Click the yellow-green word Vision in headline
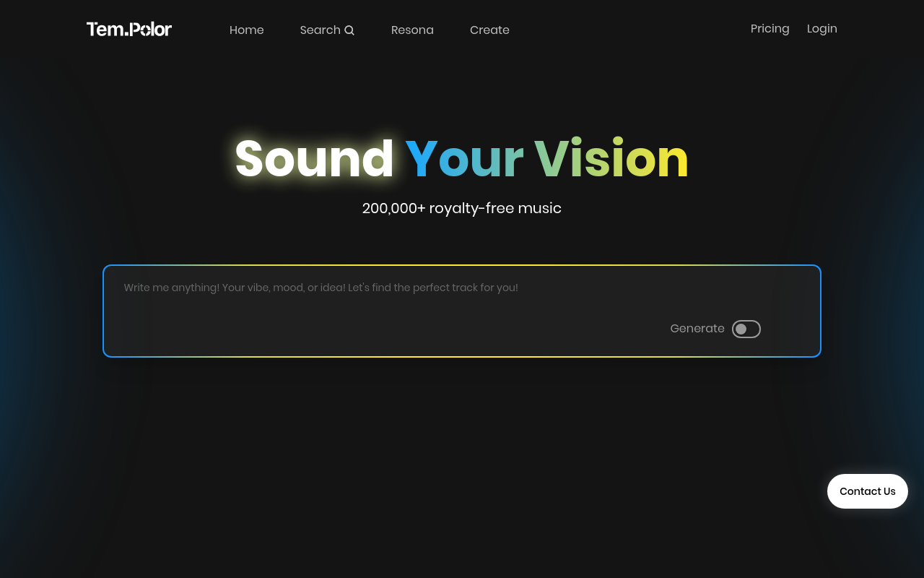Screen dimensions: 924x578 click(x=611, y=159)
